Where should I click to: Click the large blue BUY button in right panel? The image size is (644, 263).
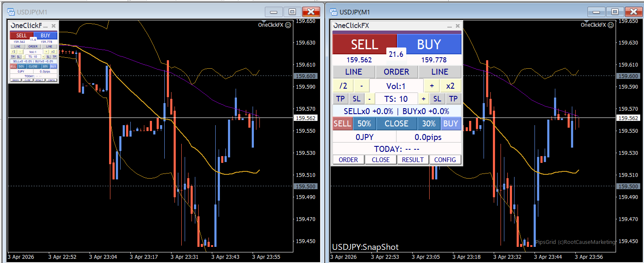[429, 44]
